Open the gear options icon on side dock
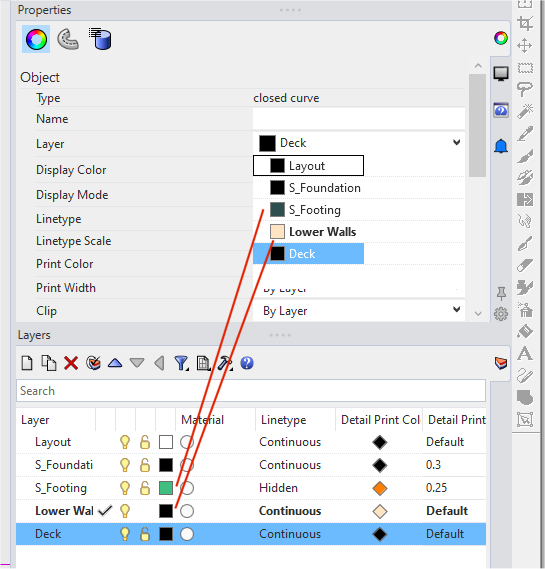 coord(501,314)
